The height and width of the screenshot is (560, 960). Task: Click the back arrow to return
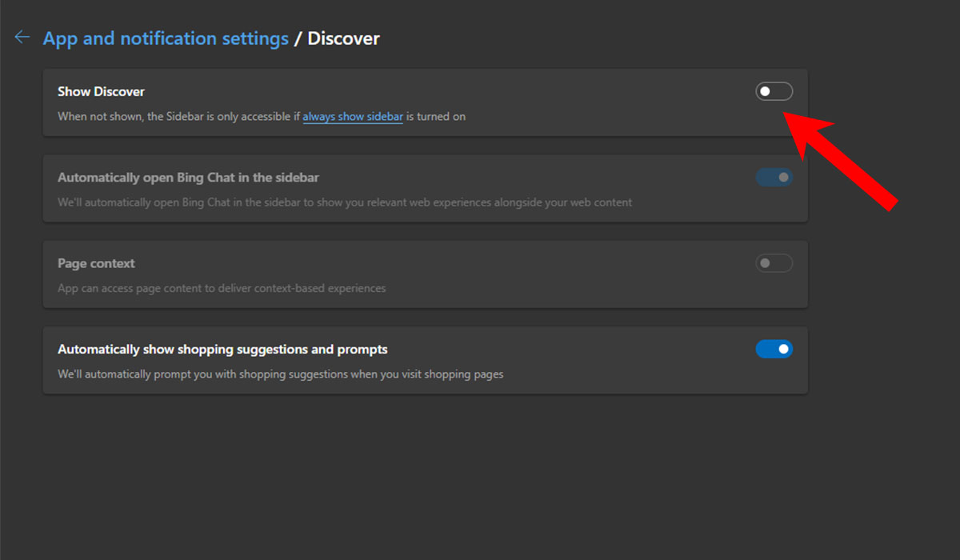[22, 36]
